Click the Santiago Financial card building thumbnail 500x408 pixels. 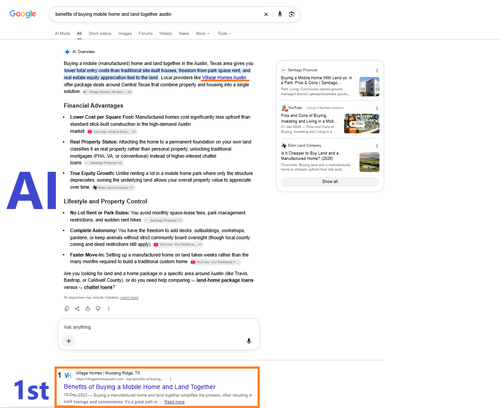369,87
